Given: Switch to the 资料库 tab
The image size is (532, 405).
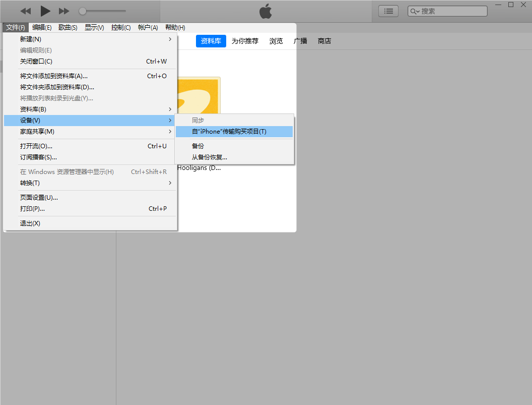Looking at the screenshot, I should click(x=211, y=41).
